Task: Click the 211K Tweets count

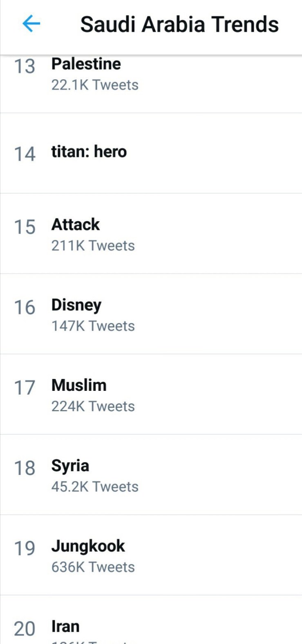Action: [93, 246]
